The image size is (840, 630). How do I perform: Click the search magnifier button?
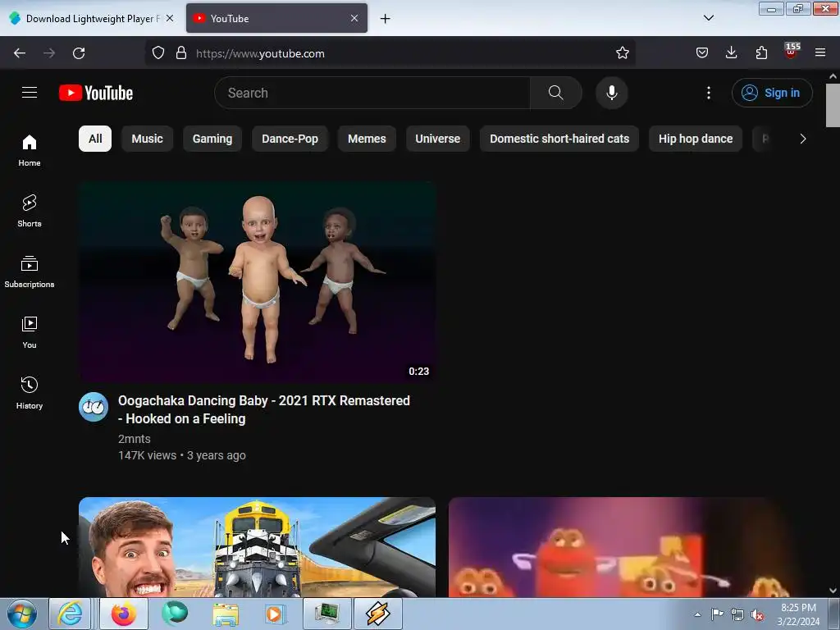click(x=555, y=93)
